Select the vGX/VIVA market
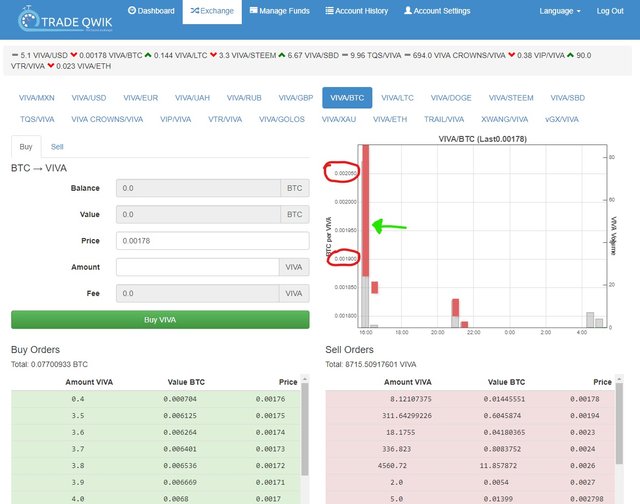640x504 pixels. [562, 119]
